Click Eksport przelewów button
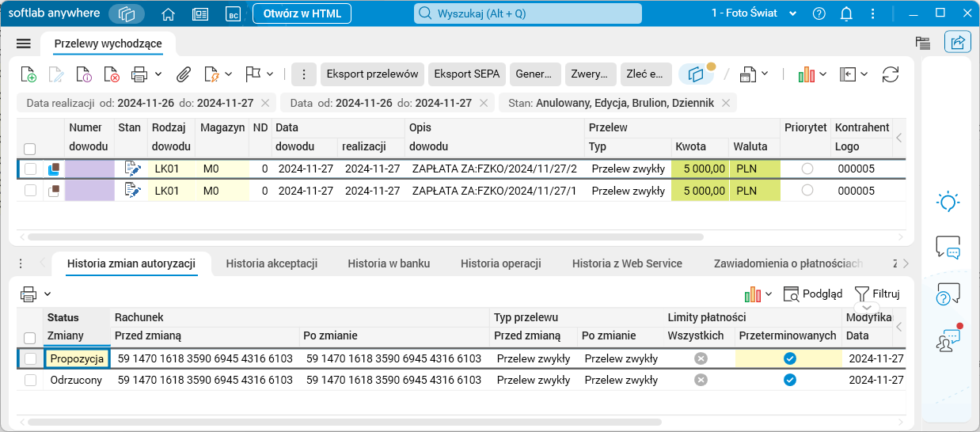 (x=372, y=74)
